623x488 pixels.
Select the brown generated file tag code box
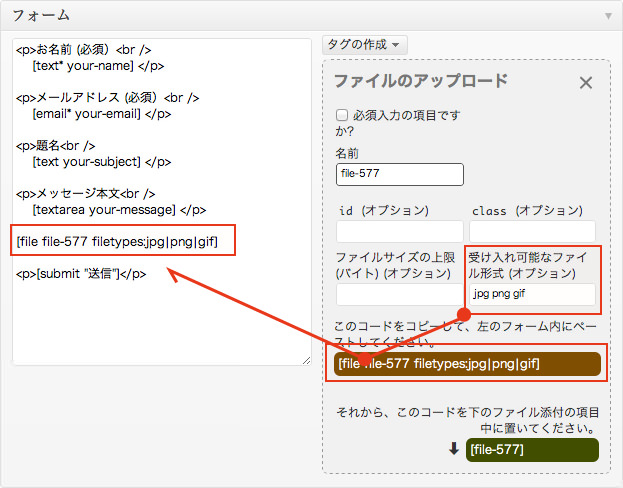pyautogui.click(x=467, y=364)
